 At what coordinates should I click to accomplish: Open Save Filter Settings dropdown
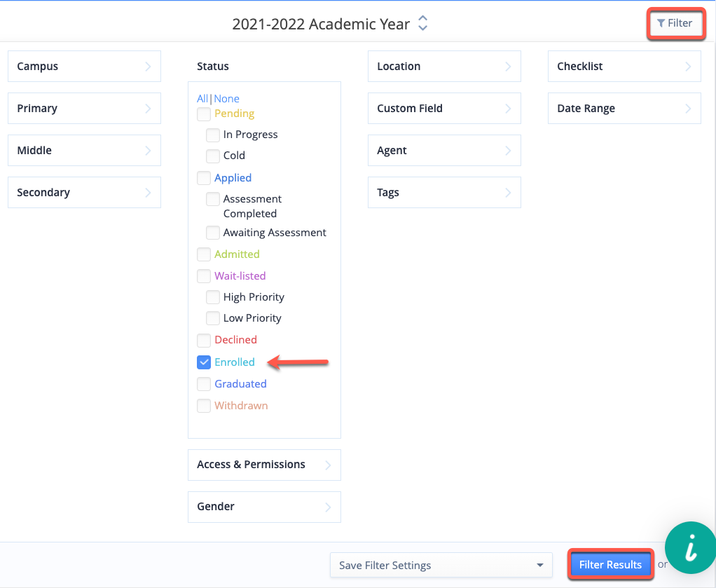coord(441,565)
